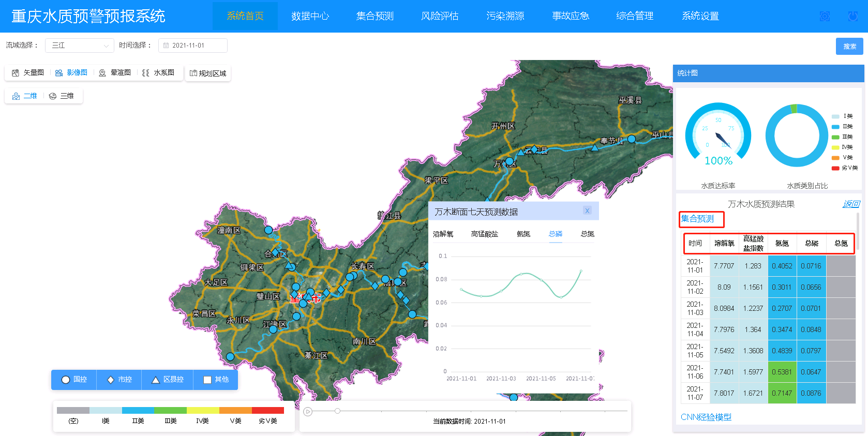The image size is (868, 436).
Task: Select the 影像图 imagery map layer
Action: click(71, 73)
